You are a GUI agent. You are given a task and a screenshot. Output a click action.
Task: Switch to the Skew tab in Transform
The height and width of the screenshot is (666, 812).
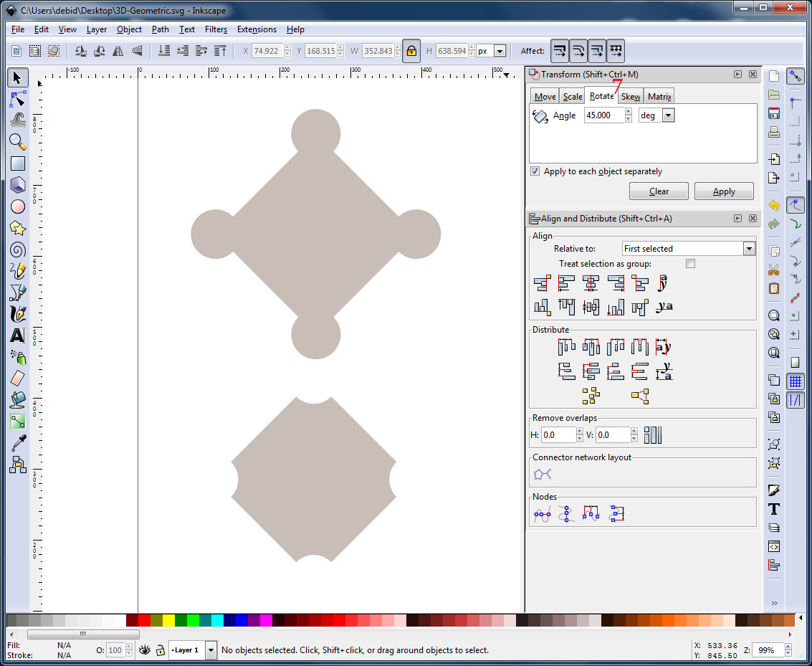(630, 95)
